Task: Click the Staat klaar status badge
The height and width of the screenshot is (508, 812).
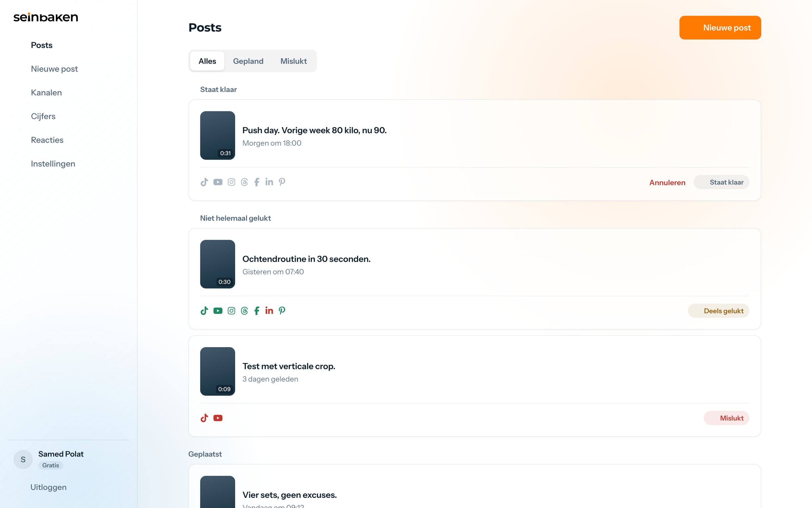Action: coord(721,182)
